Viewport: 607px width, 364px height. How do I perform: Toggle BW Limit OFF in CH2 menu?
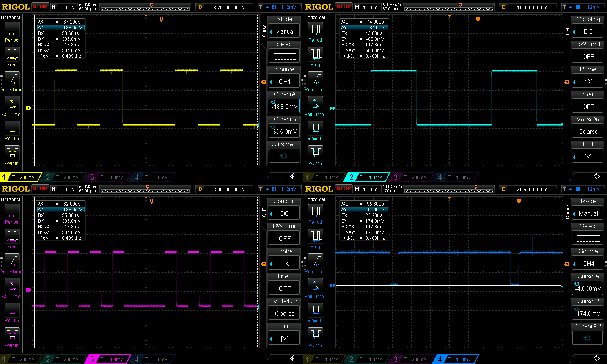pyautogui.click(x=588, y=52)
